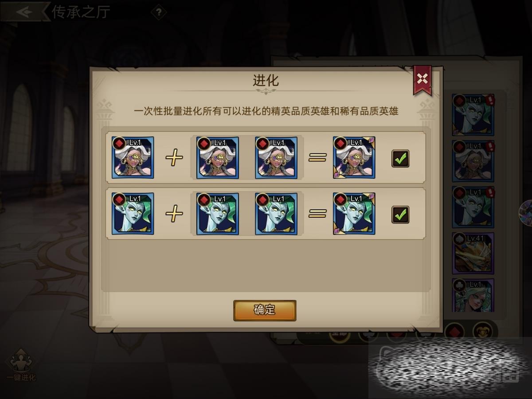Choose the Lv.41 hero in the side list
The width and height of the screenshot is (532, 399).
[473, 253]
